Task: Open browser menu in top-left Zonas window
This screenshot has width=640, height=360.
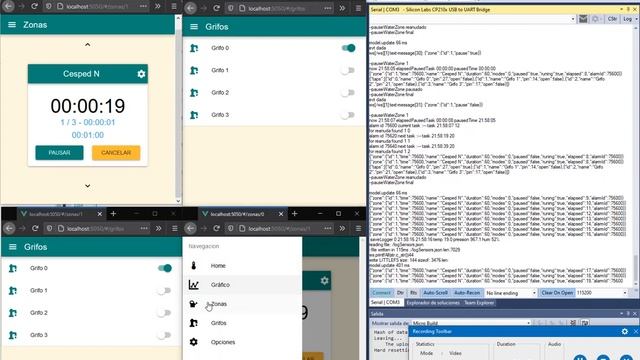Action: (174, 7)
